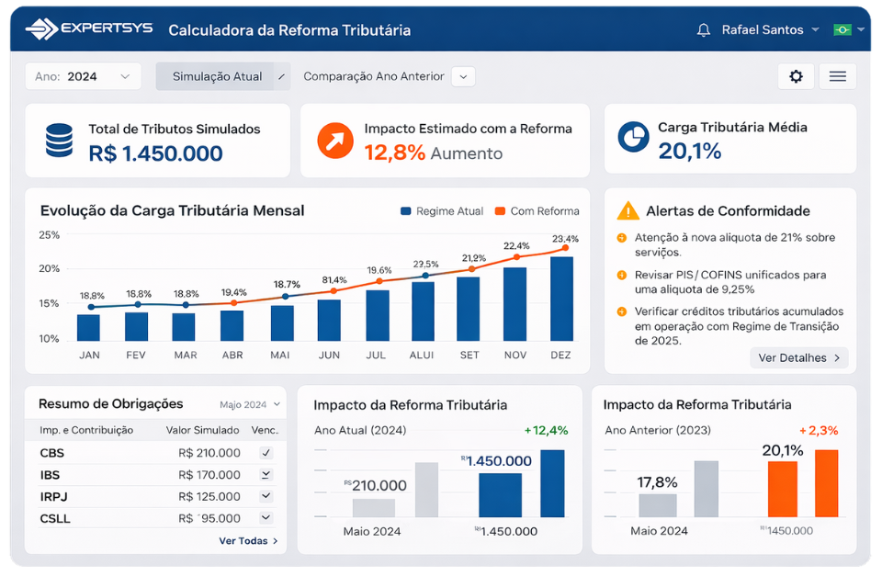
Task: Toggle the CSLL row checkbox
Action: pos(266,518)
